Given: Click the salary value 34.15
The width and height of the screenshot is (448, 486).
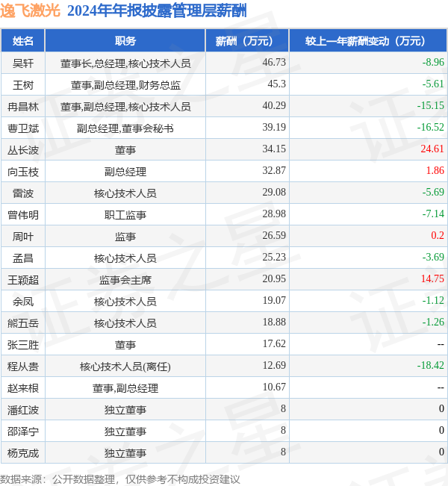Looking at the screenshot, I should click(x=274, y=149).
